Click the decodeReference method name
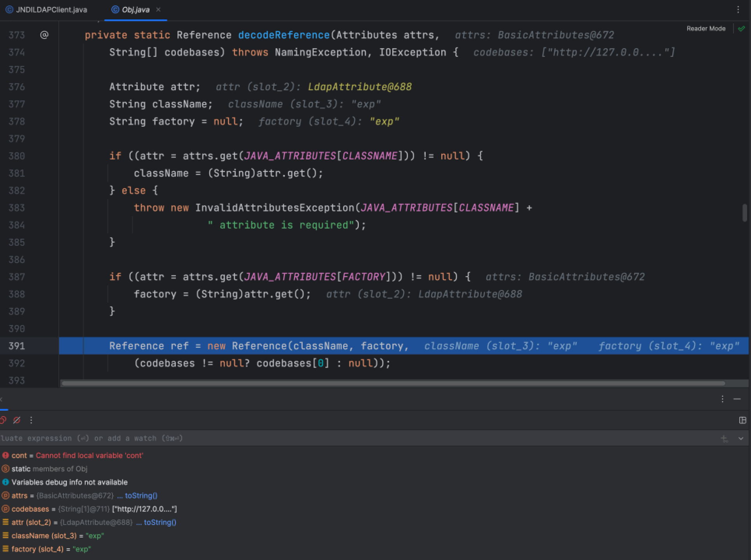 click(x=284, y=35)
